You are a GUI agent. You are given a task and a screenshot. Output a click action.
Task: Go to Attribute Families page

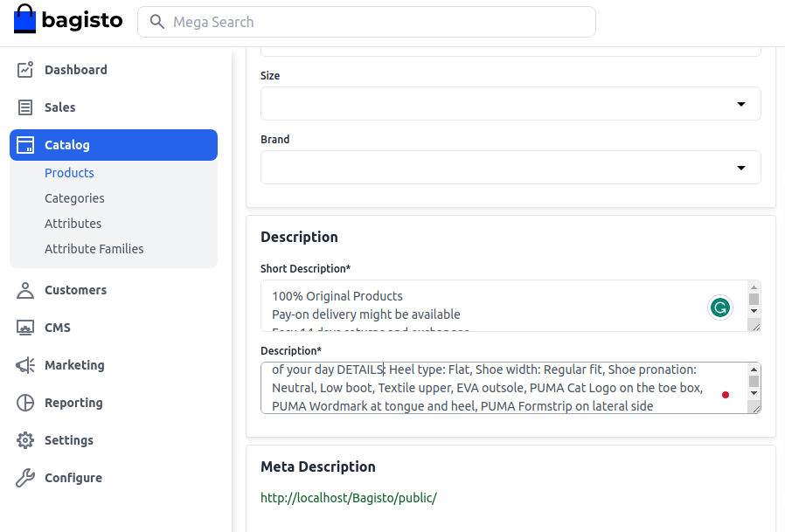click(x=94, y=249)
